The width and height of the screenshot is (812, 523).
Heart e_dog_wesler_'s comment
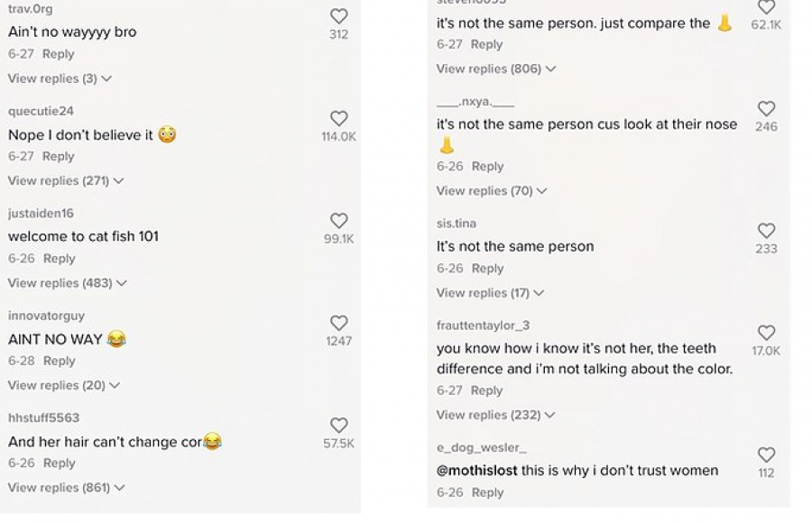766,454
